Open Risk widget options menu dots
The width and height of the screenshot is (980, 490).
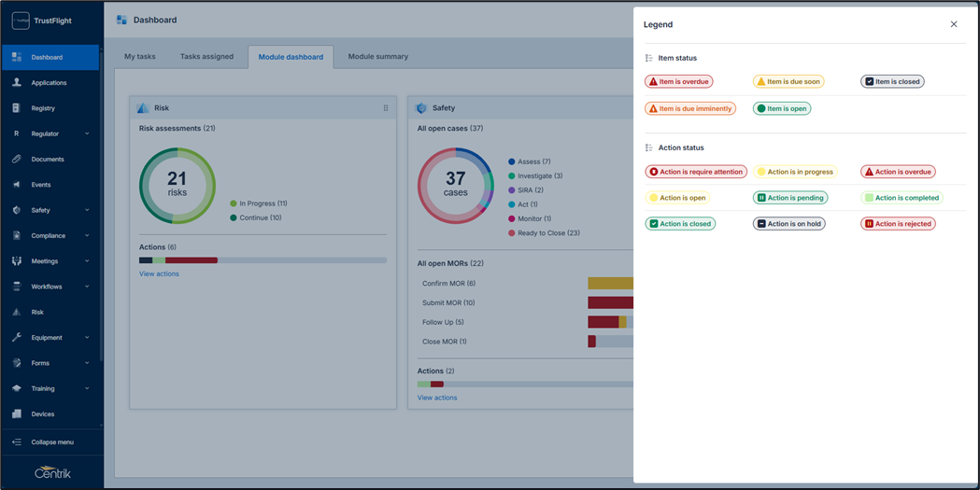(386, 108)
